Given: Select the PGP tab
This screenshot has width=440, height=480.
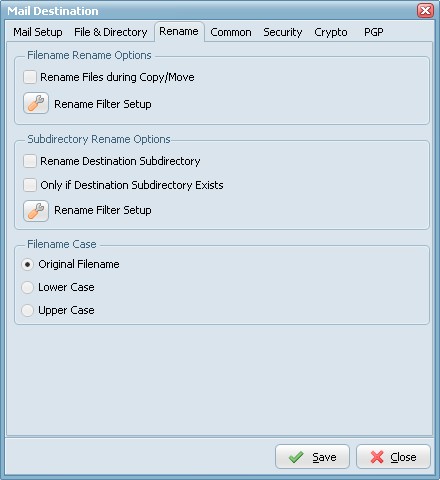Looking at the screenshot, I should tap(373, 32).
